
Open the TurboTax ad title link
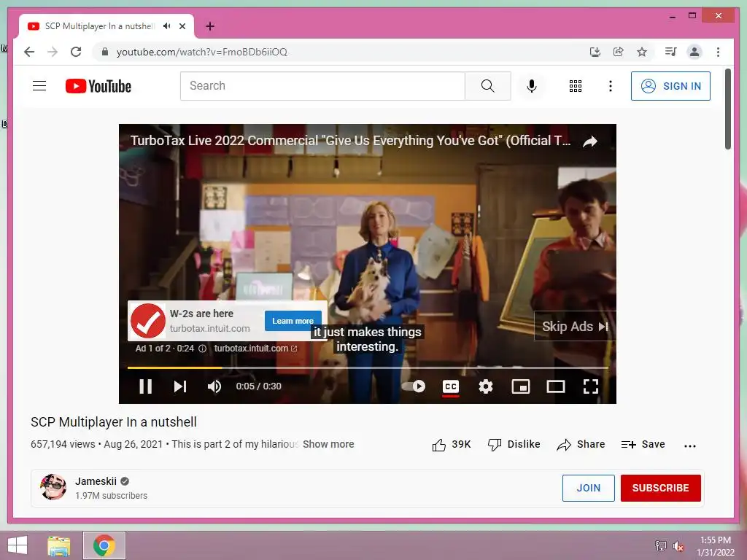pyautogui.click(x=350, y=141)
